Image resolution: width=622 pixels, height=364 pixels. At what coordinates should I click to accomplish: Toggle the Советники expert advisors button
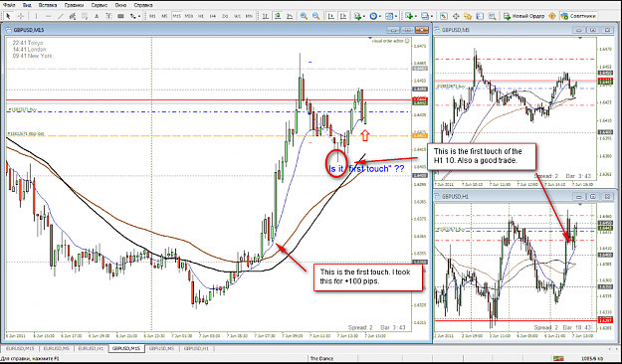(x=579, y=16)
